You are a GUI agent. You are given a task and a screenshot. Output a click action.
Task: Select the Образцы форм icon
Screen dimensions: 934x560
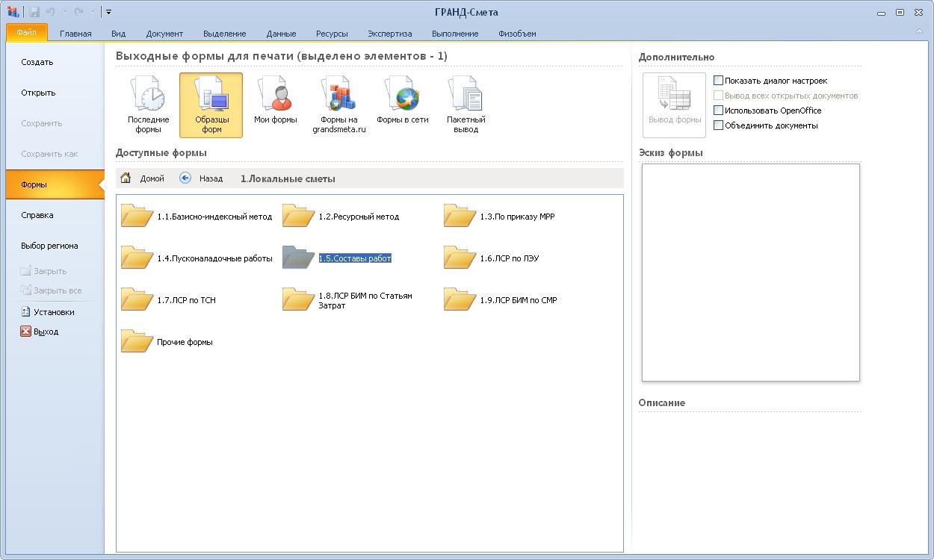tap(211, 105)
